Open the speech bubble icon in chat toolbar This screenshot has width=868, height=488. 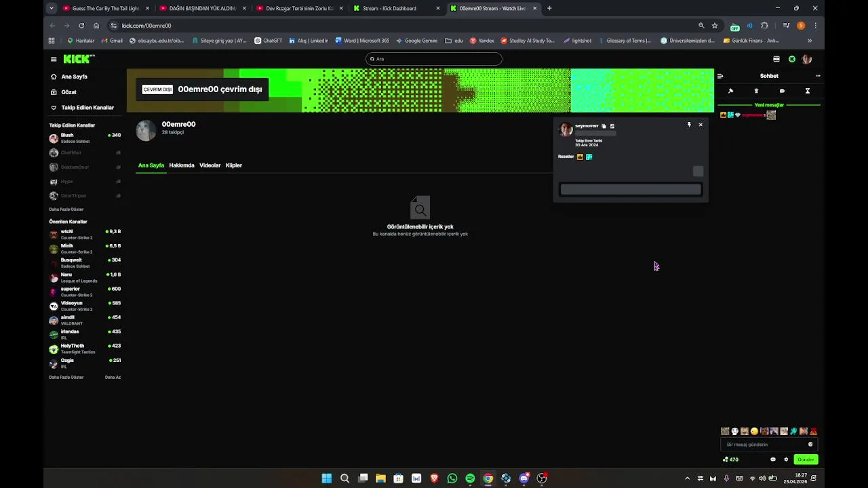point(782,91)
